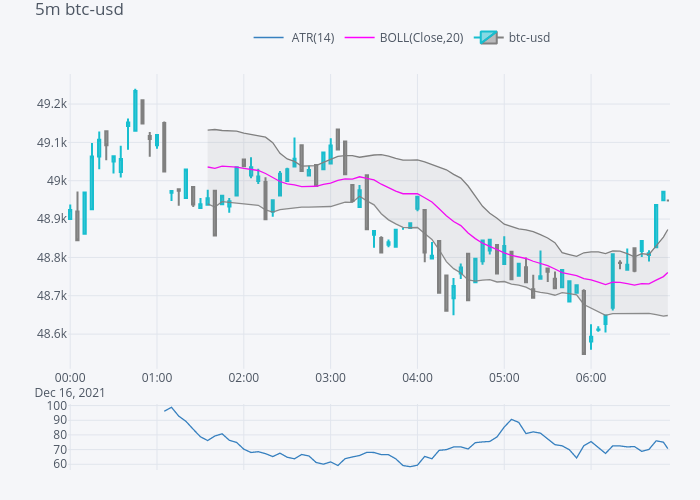Select the 01:00 time axis tick

pos(157,378)
